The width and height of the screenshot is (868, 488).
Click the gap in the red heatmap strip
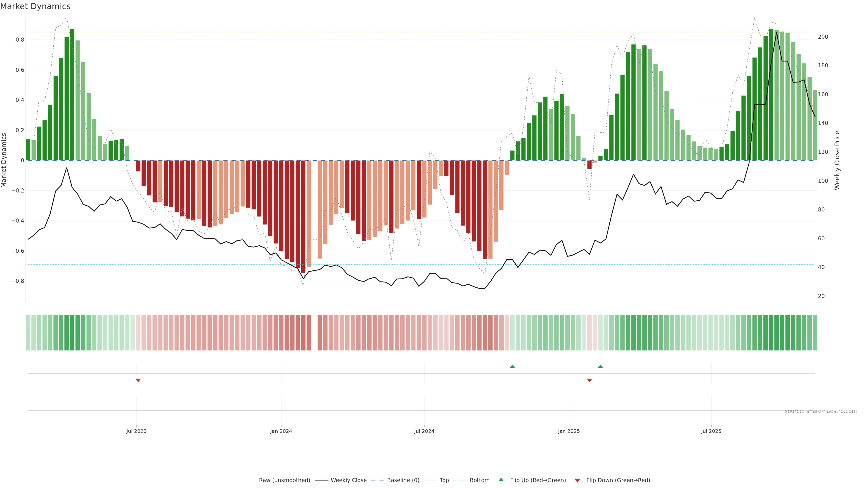pos(314,332)
